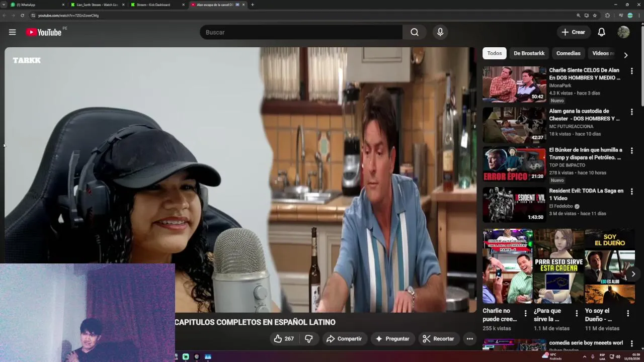Viewport: 644px width, 362px height.
Task: Dislike the video with thumbs down
Action: point(309,339)
